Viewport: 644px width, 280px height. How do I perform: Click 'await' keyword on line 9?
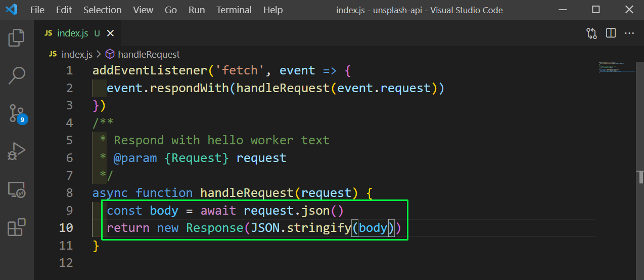click(218, 210)
